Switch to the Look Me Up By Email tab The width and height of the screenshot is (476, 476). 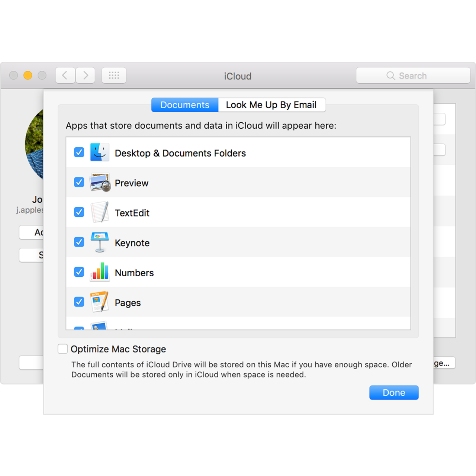point(272,105)
